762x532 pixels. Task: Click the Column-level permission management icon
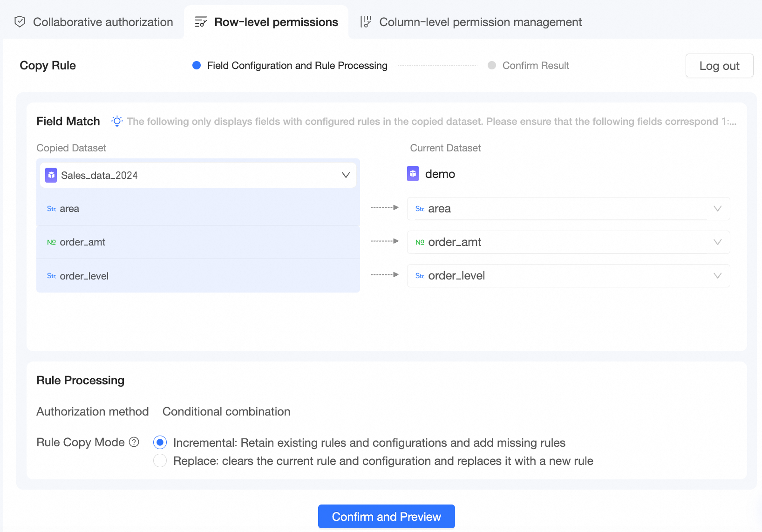[x=366, y=22]
